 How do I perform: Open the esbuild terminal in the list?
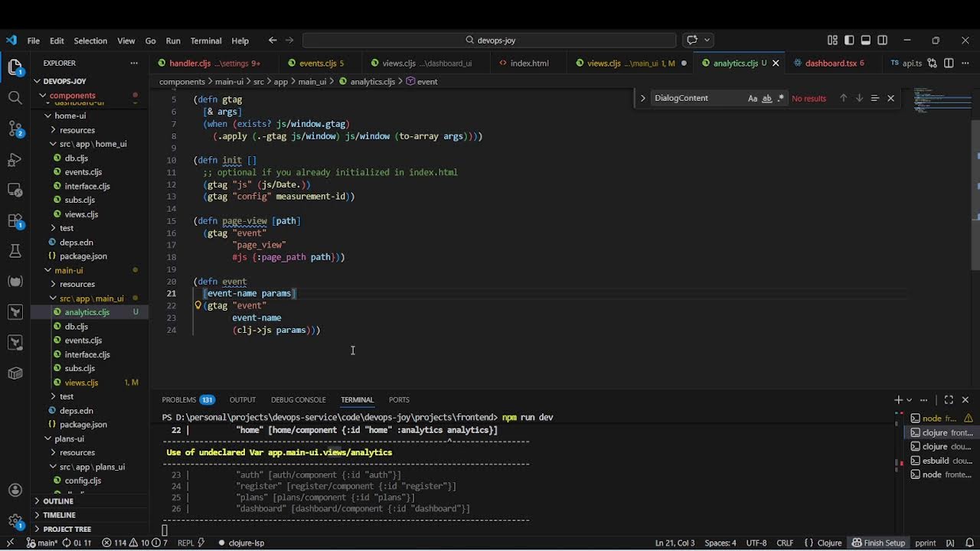941,461
